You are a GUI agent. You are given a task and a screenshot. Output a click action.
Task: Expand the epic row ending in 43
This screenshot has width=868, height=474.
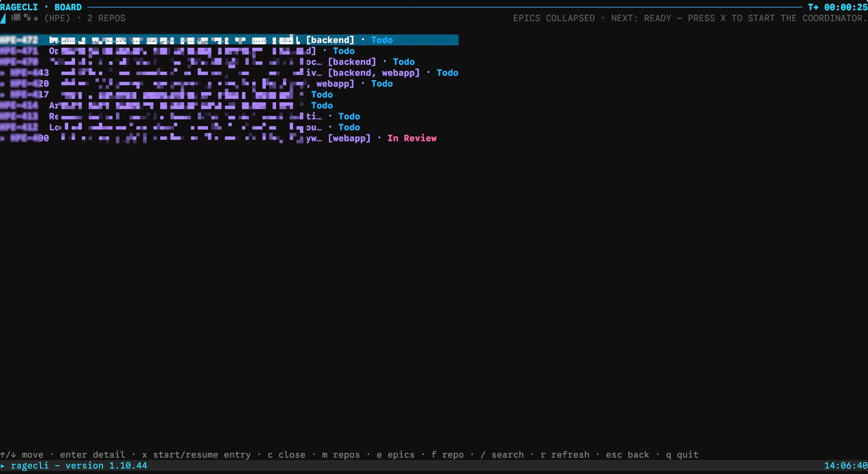point(3,73)
